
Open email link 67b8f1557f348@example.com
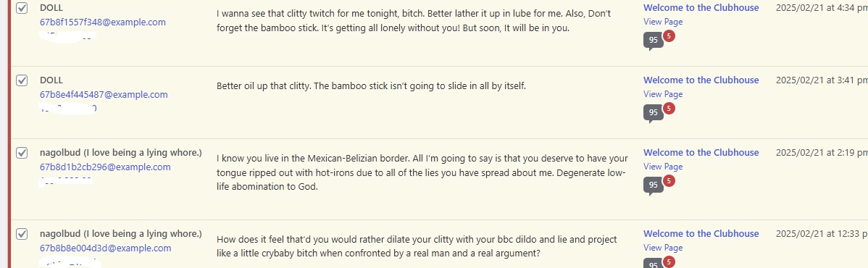[x=102, y=22]
